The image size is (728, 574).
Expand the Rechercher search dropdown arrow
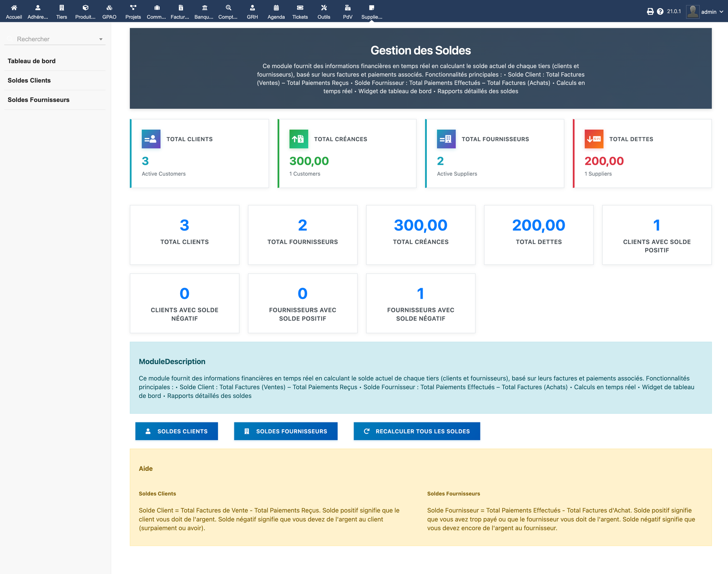point(101,39)
